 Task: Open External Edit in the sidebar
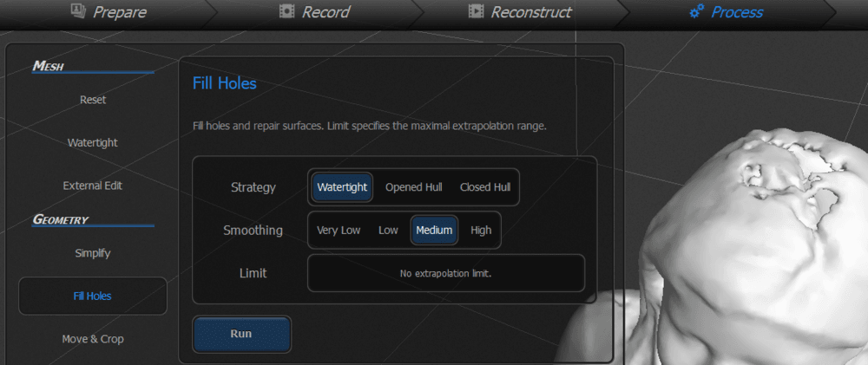(x=93, y=186)
